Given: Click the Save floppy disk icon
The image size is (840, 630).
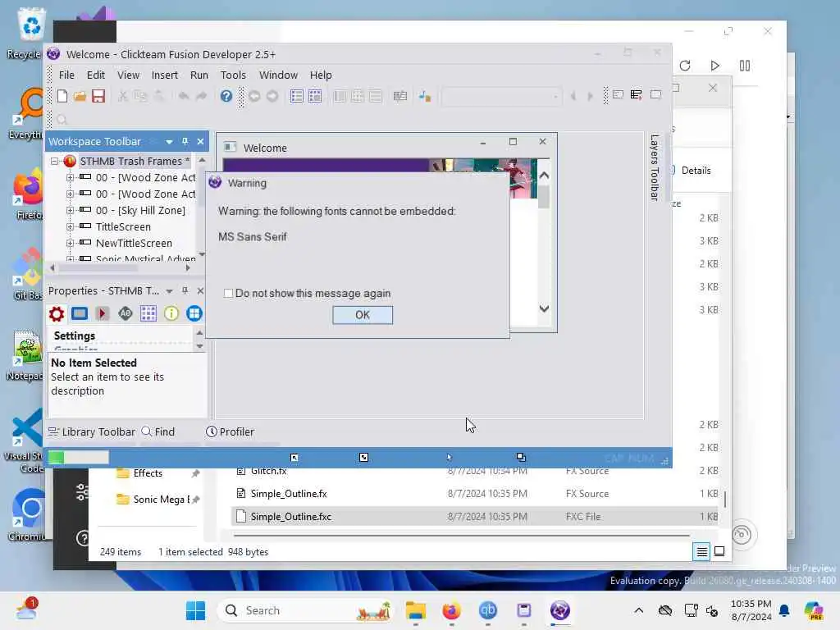Looking at the screenshot, I should [x=98, y=96].
